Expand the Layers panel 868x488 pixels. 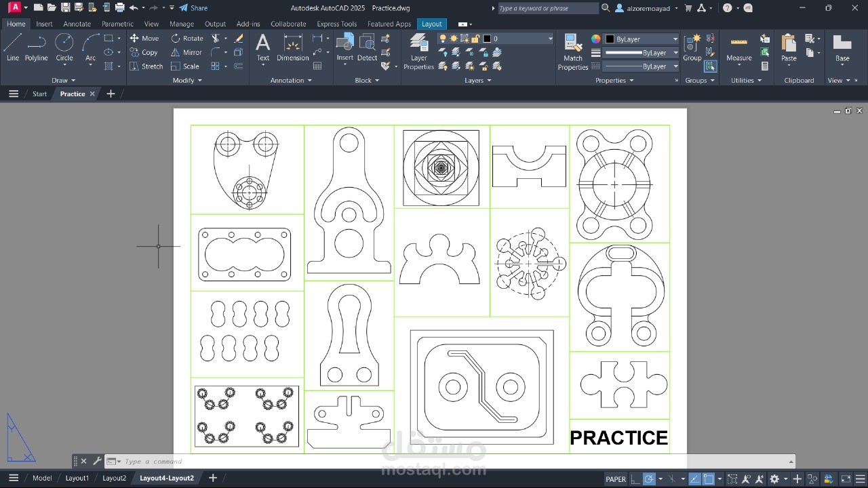click(478, 80)
